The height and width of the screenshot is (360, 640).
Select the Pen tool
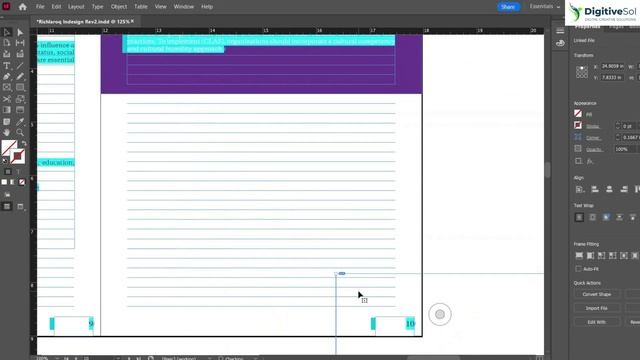[x=7, y=76]
